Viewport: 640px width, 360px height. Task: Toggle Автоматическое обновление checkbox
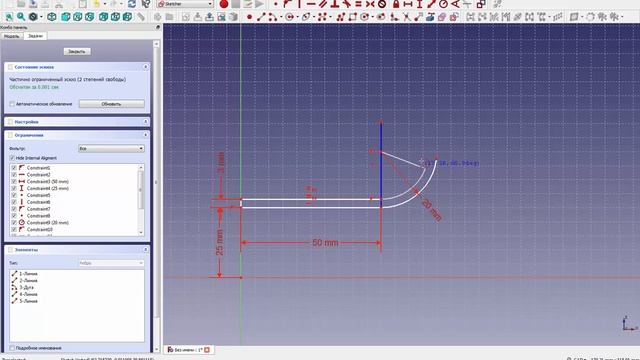[12, 104]
